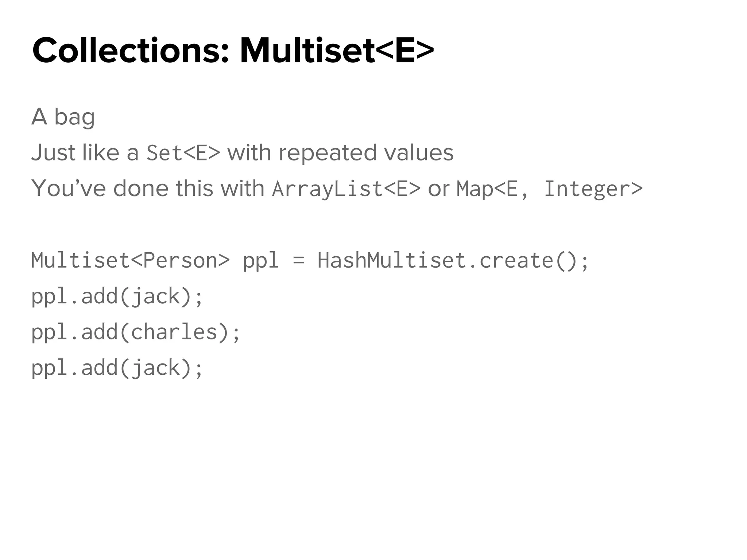The image size is (747, 560).
Task: Click the "ppl.add(charles);" code line
Action: pos(135,332)
